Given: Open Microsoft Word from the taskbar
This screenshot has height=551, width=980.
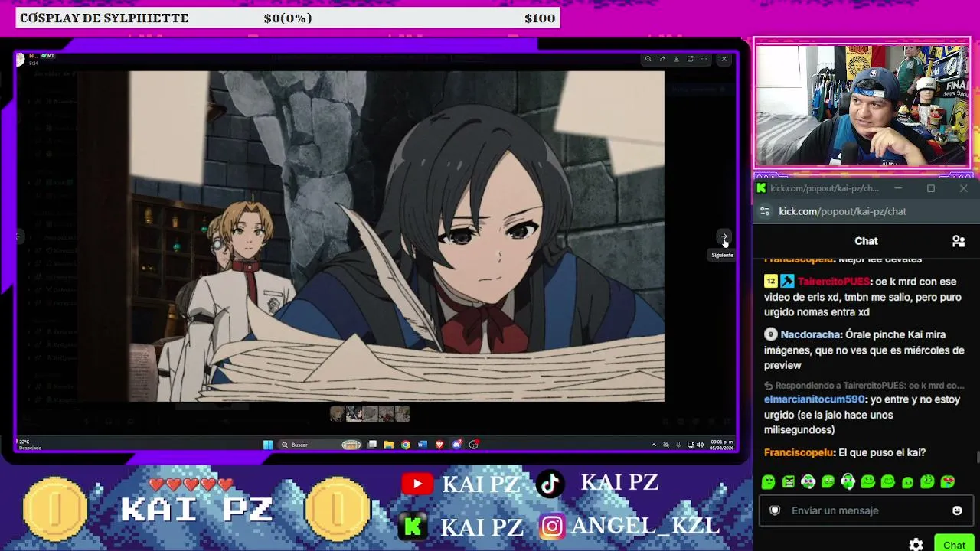Looking at the screenshot, I should tap(423, 445).
